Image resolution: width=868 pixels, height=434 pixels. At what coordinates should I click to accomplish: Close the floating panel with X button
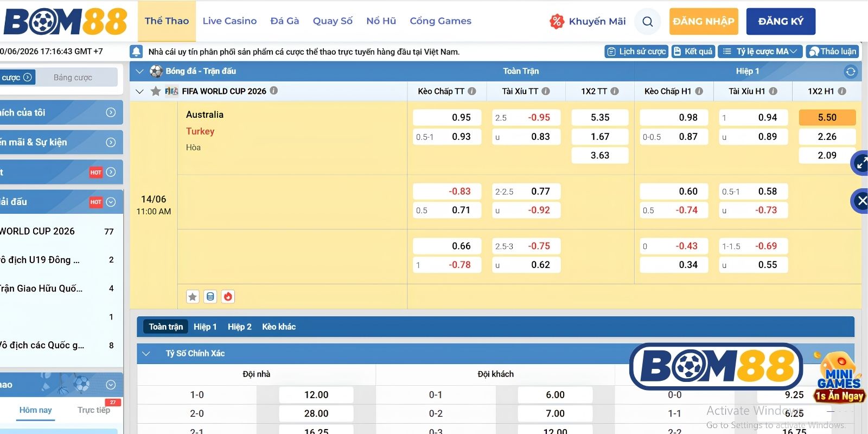860,201
